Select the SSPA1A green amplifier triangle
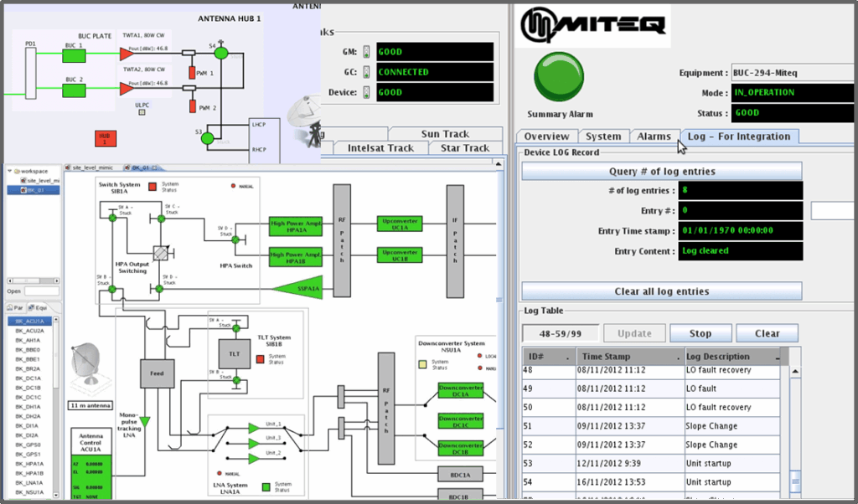Screen dimensions: 858x504 click(300, 288)
